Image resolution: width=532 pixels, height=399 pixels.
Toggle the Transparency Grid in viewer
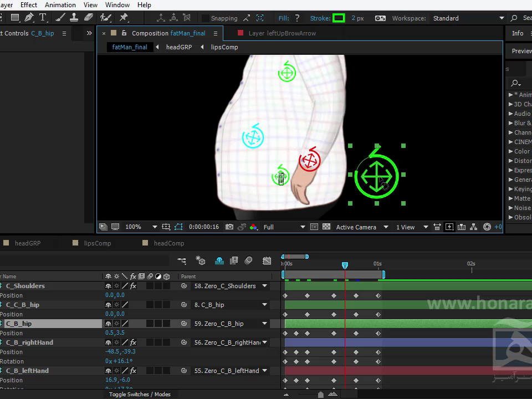coord(326,227)
